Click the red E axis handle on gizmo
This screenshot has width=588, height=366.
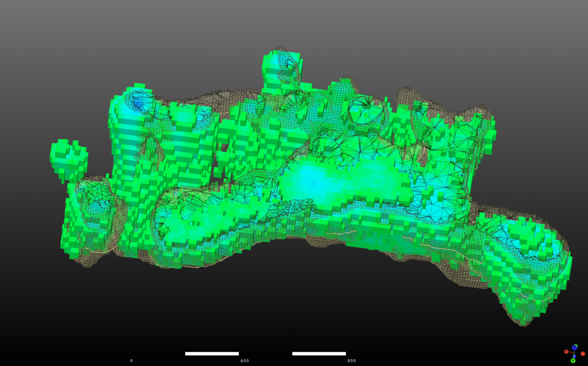tap(566, 351)
